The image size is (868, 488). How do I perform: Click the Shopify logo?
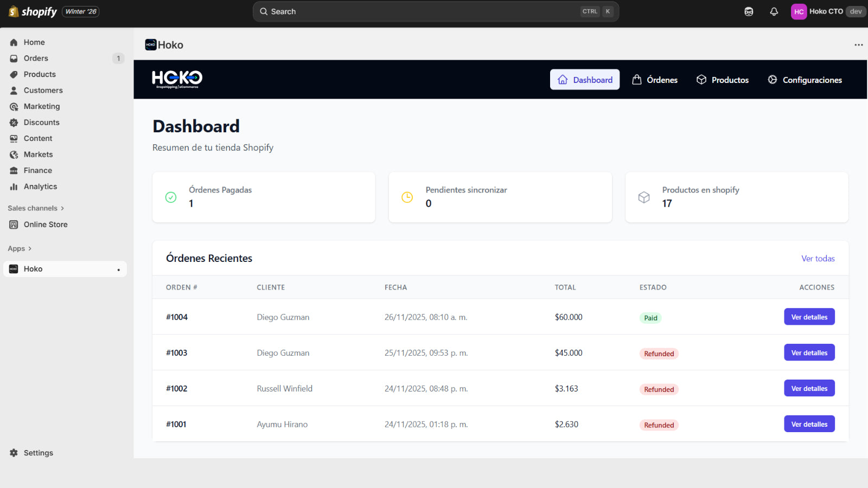tap(33, 11)
